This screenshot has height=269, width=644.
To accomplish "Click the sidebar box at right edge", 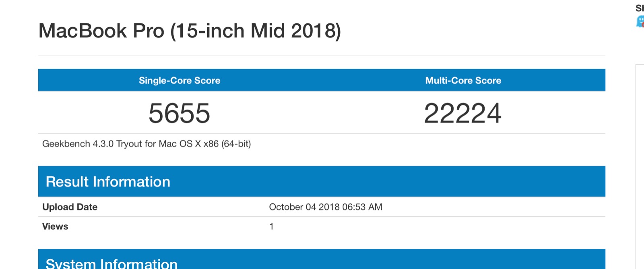I will 640,167.
